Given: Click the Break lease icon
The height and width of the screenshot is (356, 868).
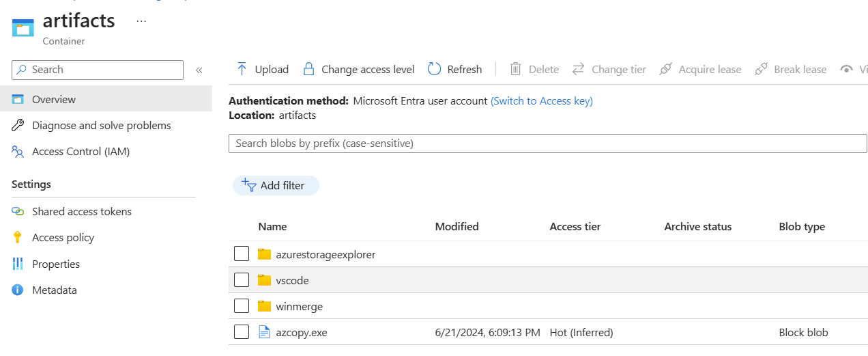Looking at the screenshot, I should pos(761,69).
